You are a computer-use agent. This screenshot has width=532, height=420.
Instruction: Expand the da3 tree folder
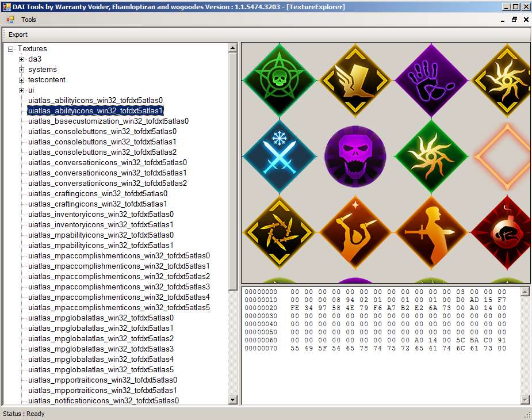tap(22, 59)
